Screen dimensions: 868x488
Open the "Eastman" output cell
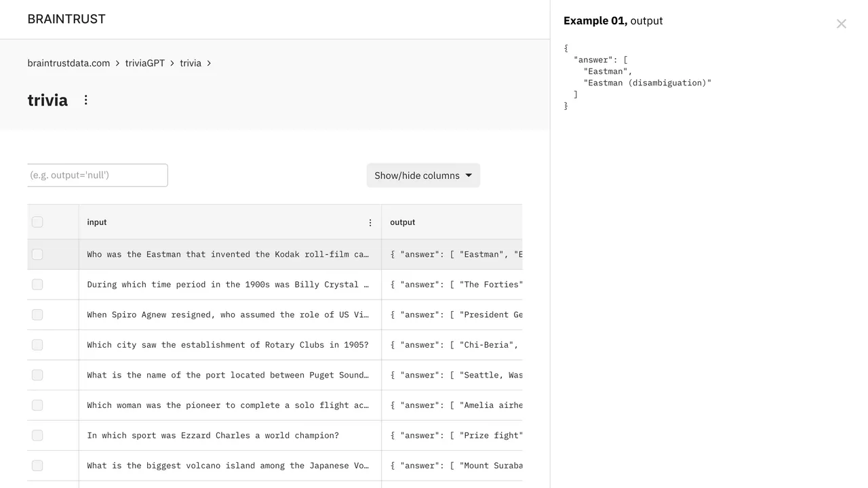[452, 254]
